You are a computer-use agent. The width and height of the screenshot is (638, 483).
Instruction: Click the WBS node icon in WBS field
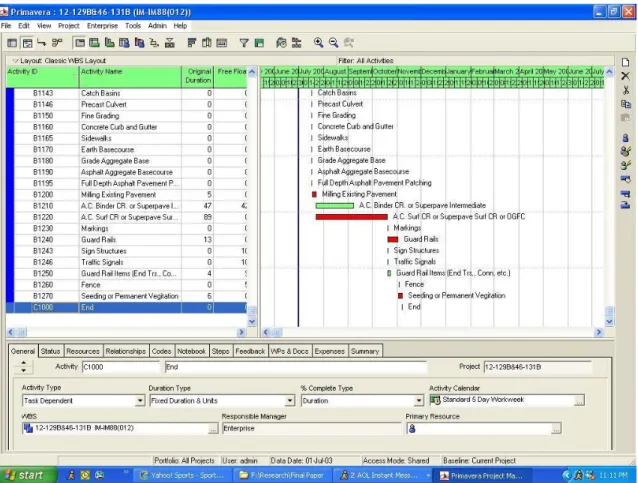tap(28, 428)
